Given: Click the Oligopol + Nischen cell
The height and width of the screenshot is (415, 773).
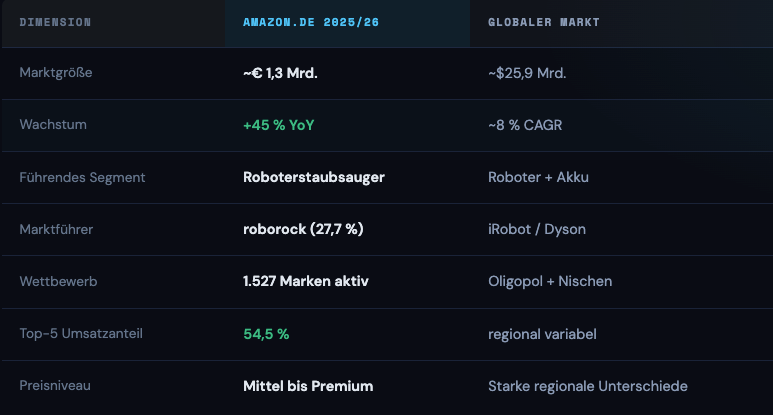Looking at the screenshot, I should tap(550, 281).
